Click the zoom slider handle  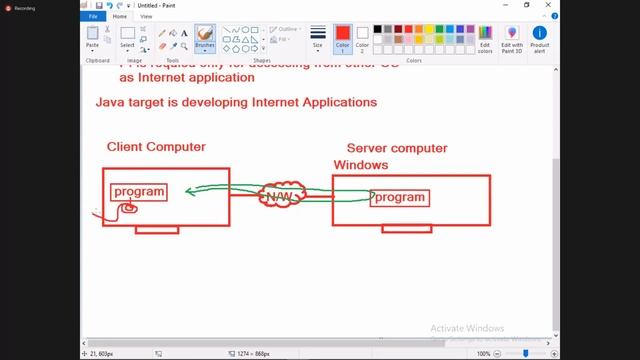coord(526,353)
